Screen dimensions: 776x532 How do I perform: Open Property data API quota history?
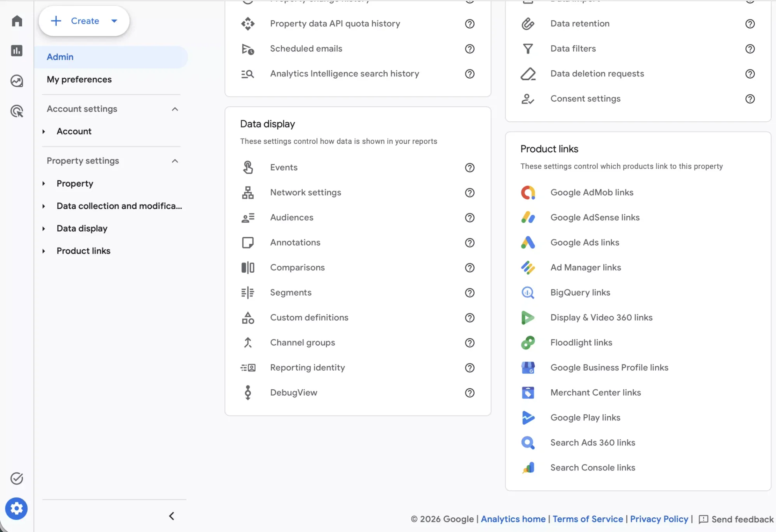(335, 24)
